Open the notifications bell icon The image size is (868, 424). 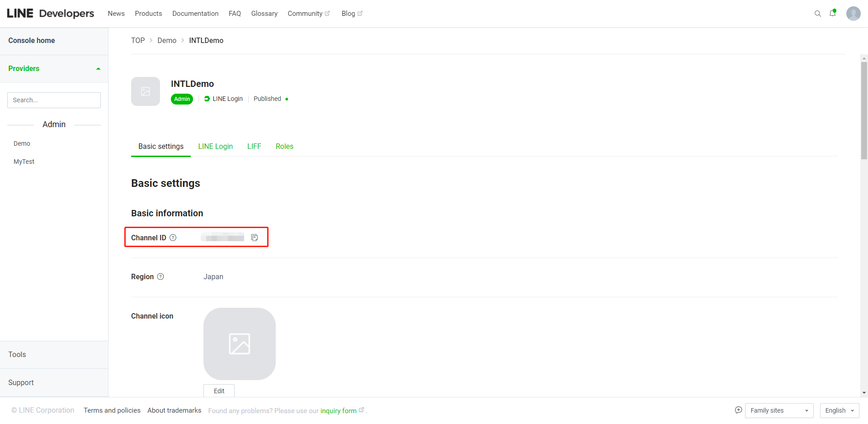[x=833, y=13]
